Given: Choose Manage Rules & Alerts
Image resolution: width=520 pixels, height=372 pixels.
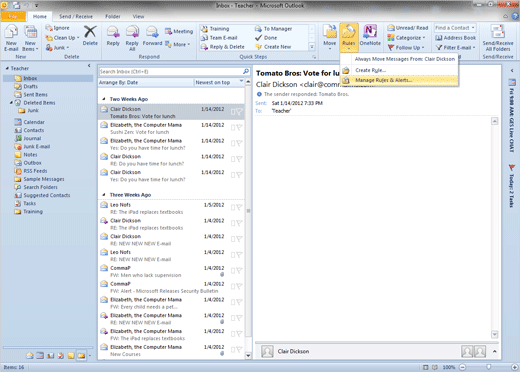Looking at the screenshot, I should click(x=399, y=80).
